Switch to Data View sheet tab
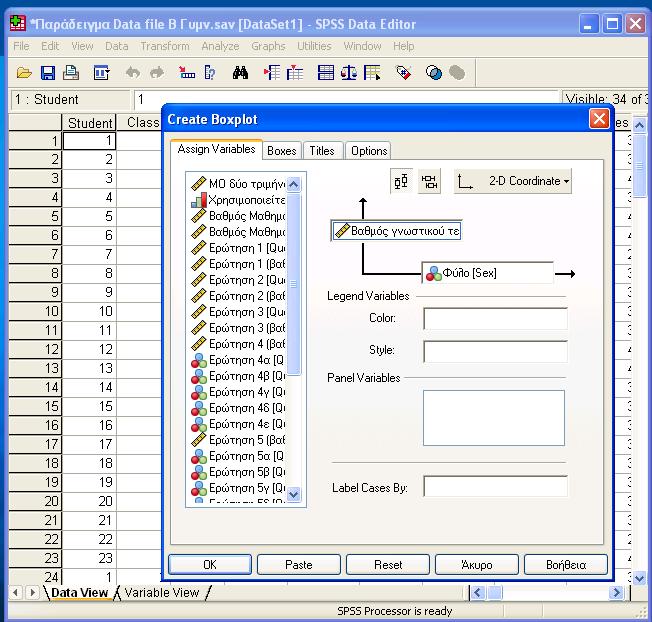The width and height of the screenshot is (652, 622). click(79, 592)
